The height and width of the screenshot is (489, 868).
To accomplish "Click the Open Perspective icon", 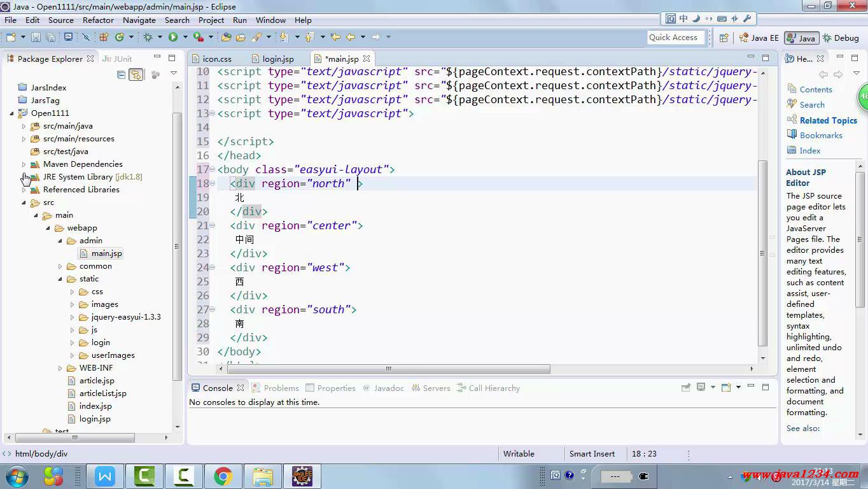I will tap(724, 38).
